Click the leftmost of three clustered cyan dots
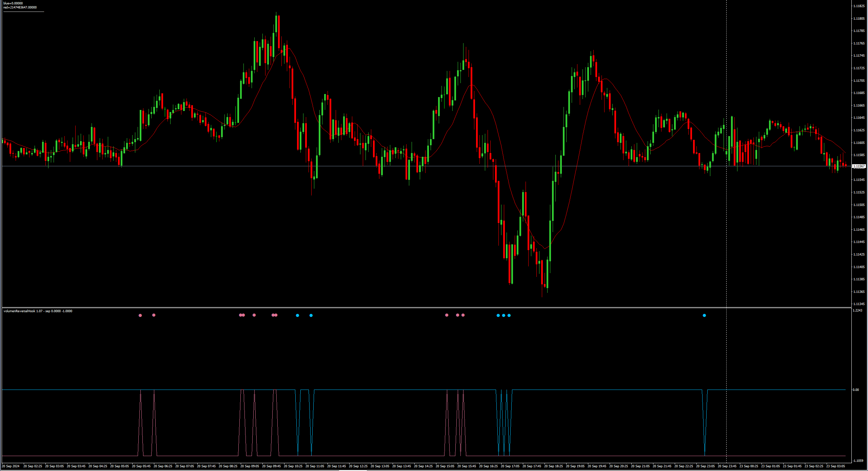Image resolution: width=868 pixels, height=471 pixels. 498,316
